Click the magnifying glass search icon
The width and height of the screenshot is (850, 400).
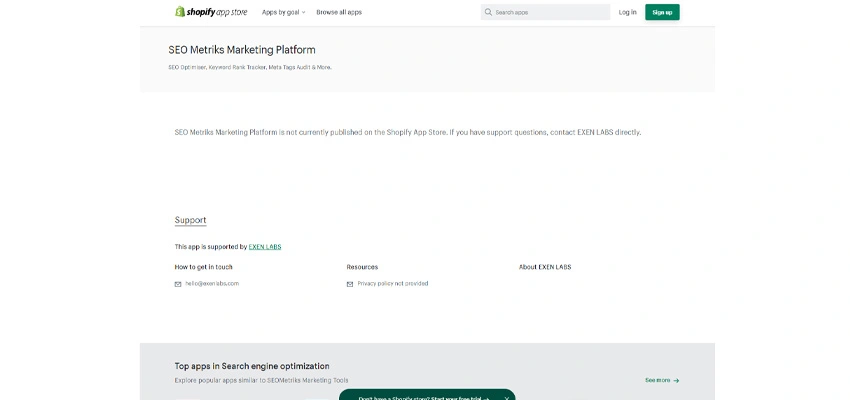pyautogui.click(x=488, y=13)
